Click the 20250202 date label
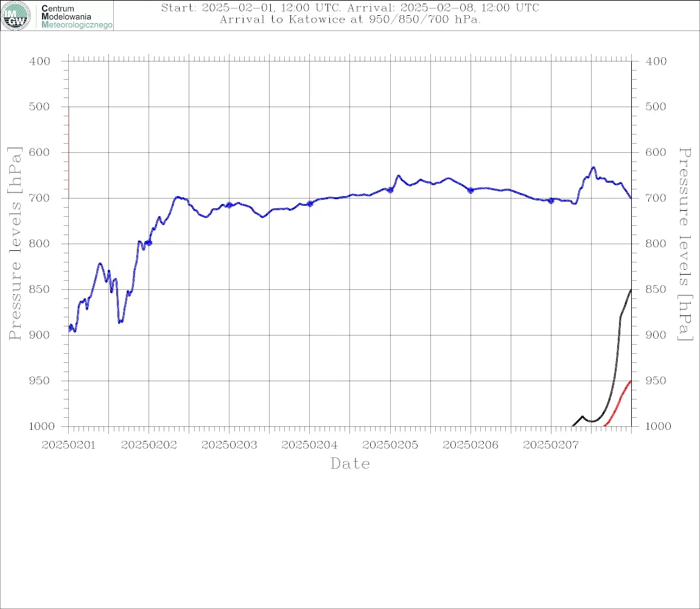The height and width of the screenshot is (609, 700). coord(149,445)
